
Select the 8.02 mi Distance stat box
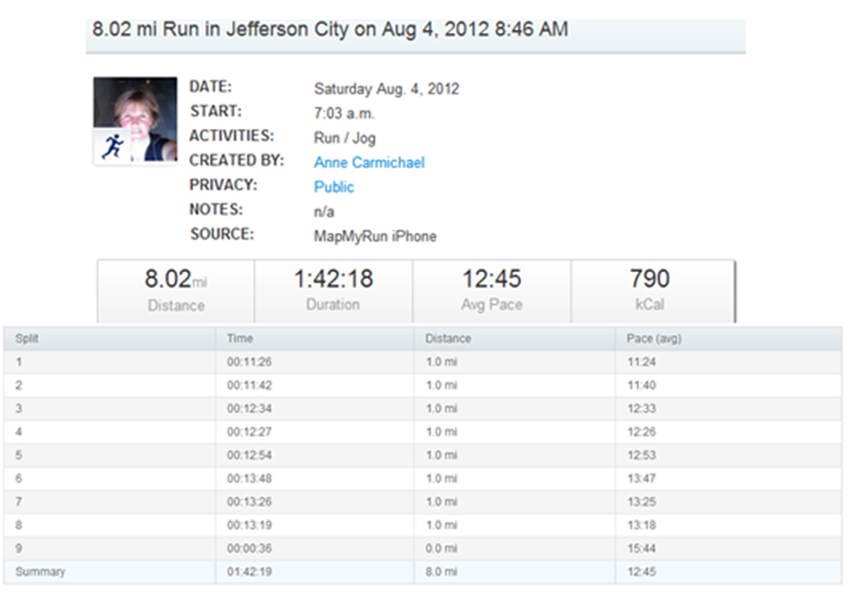(176, 291)
